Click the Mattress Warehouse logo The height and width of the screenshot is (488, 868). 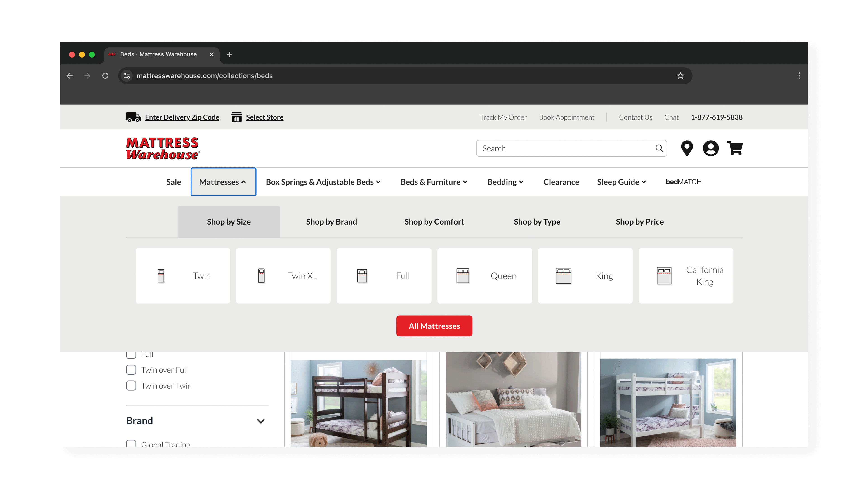163,148
